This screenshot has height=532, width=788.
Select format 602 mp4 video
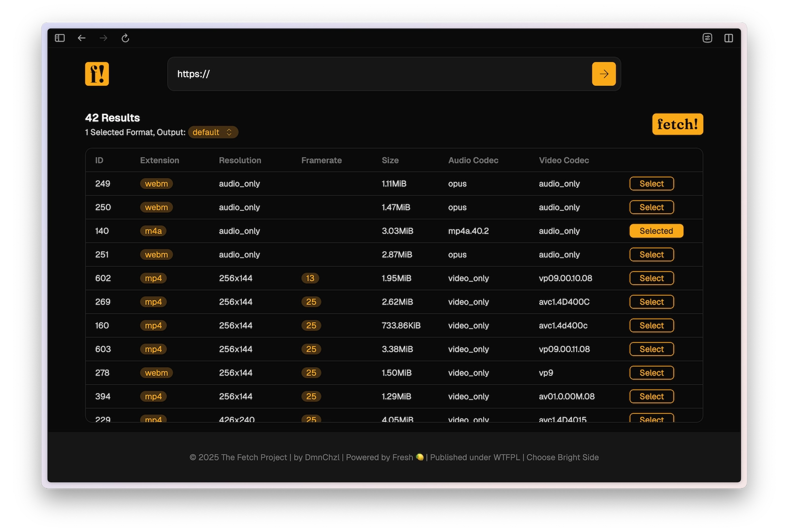[x=652, y=278]
